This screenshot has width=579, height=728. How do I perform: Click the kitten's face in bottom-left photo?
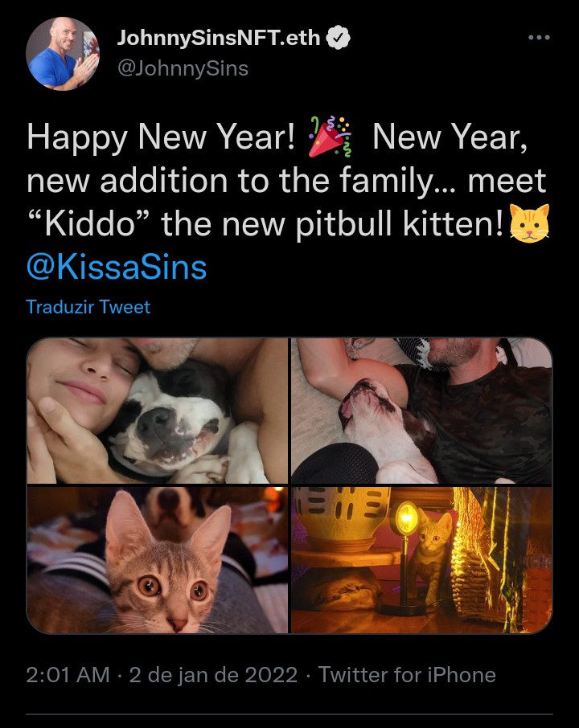[x=168, y=580]
